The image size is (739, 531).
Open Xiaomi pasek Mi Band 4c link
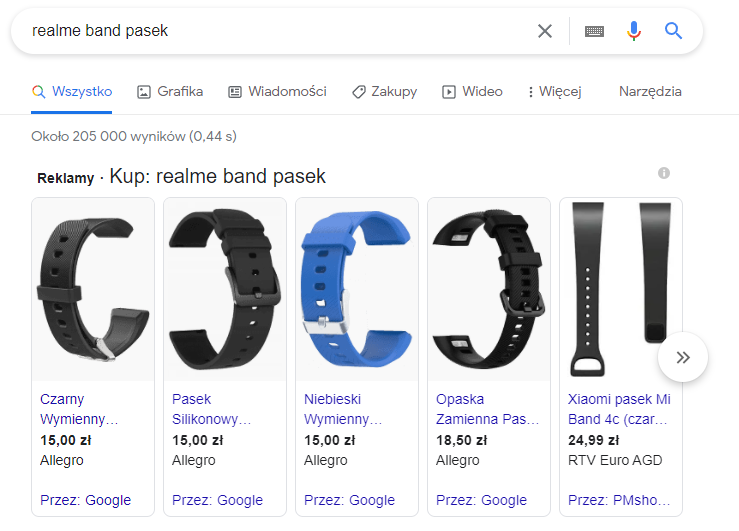[x=619, y=409]
